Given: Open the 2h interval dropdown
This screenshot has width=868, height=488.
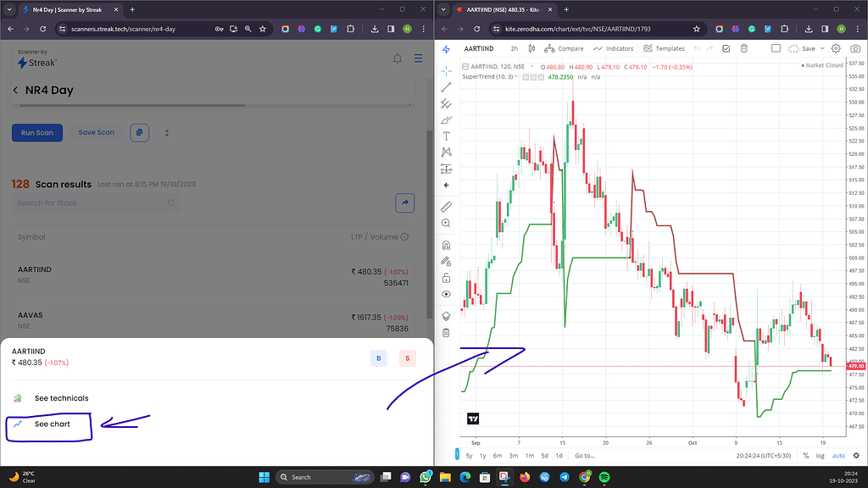Looking at the screenshot, I should pyautogui.click(x=515, y=48).
